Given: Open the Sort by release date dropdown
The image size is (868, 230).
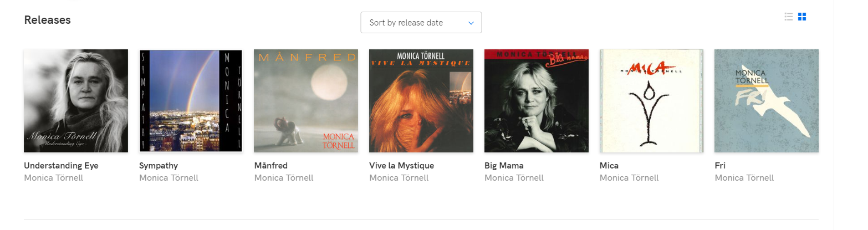Looking at the screenshot, I should click(421, 23).
